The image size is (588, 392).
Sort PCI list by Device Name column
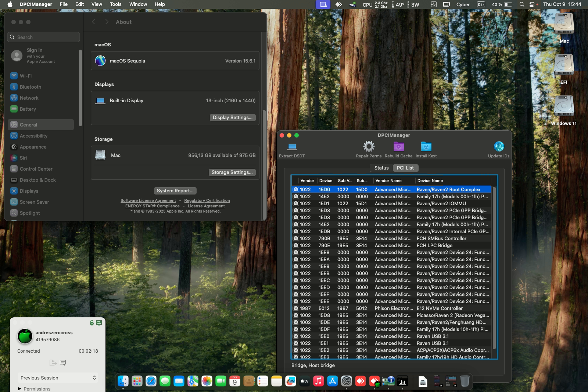pyautogui.click(x=453, y=181)
